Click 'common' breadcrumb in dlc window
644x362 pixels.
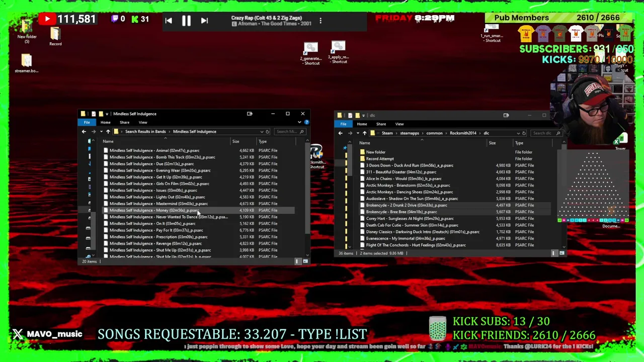pos(434,133)
